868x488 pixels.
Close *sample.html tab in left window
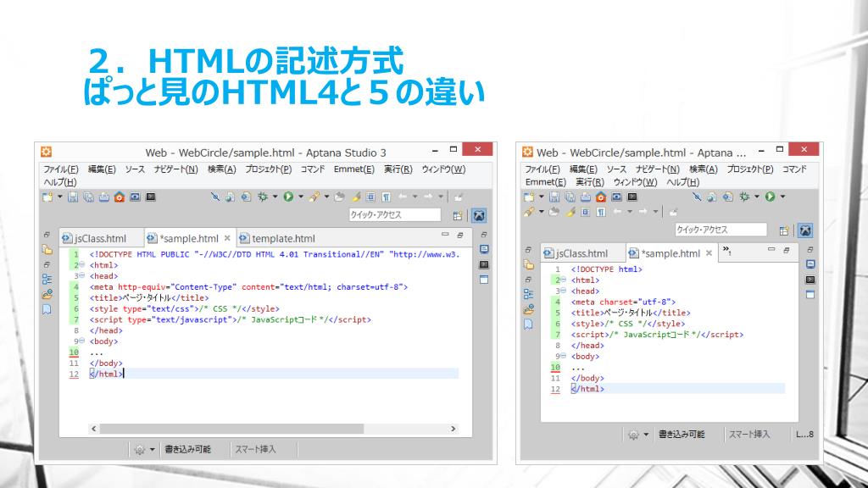pyautogui.click(x=227, y=238)
